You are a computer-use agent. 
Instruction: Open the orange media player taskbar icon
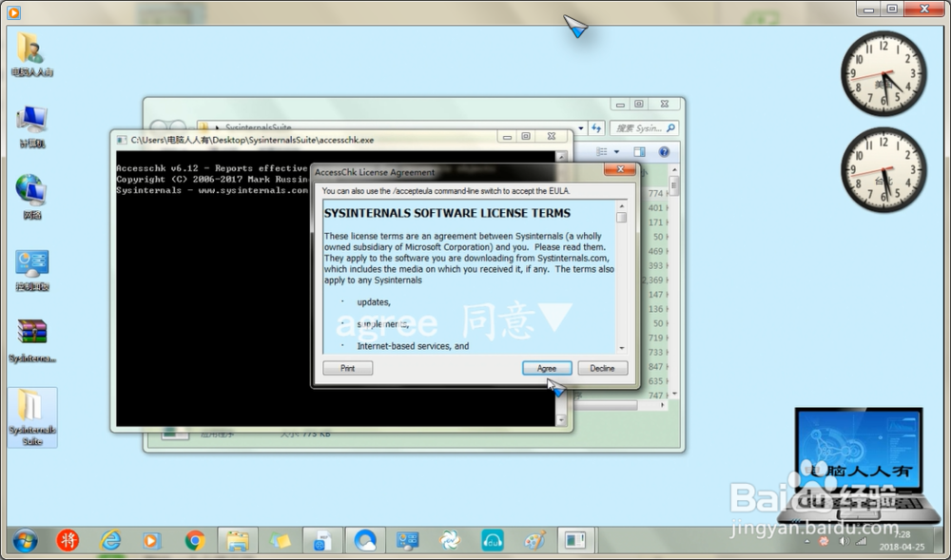(151, 539)
